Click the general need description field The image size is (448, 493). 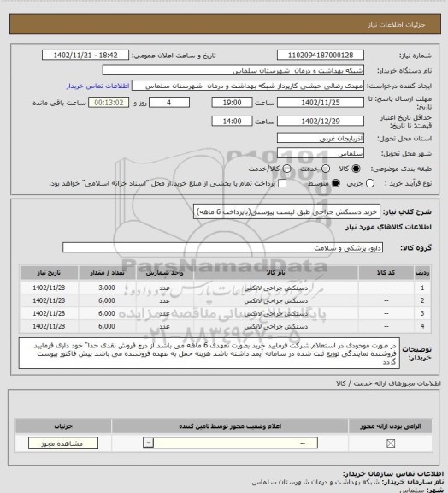(286, 212)
